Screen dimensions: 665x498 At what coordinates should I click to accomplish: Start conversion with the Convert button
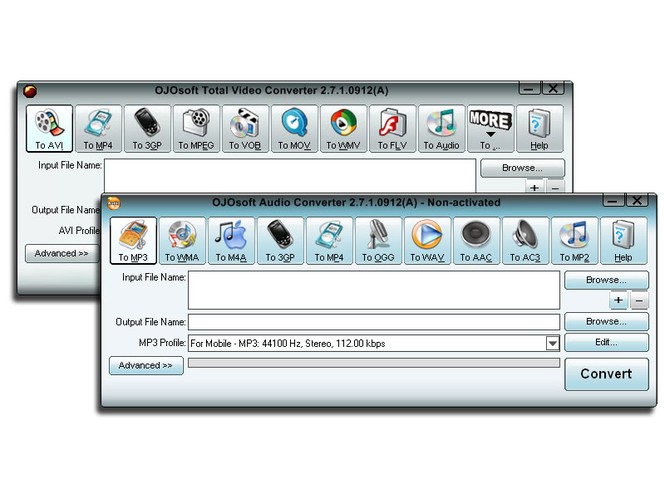[x=606, y=374]
